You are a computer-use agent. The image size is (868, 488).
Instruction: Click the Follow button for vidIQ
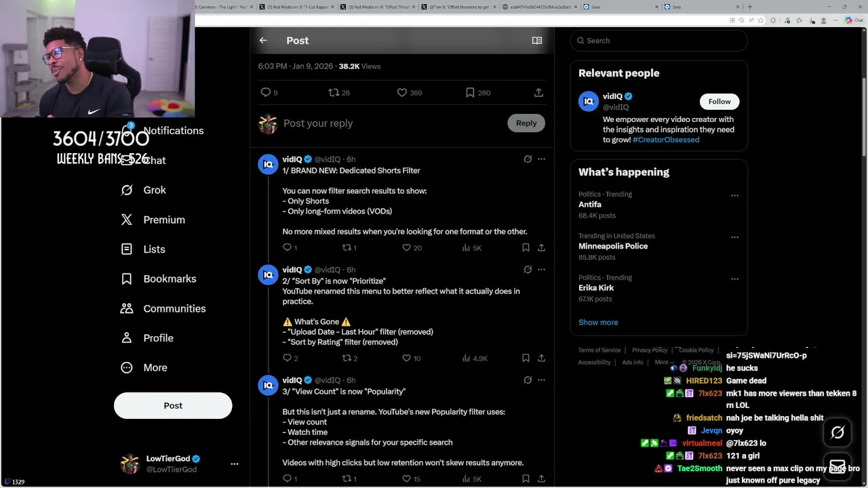coord(719,102)
